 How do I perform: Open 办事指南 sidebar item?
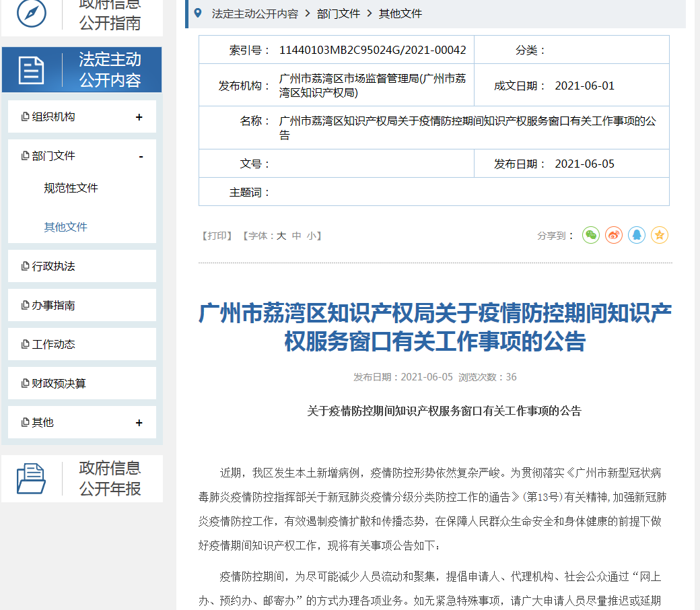tap(82, 305)
